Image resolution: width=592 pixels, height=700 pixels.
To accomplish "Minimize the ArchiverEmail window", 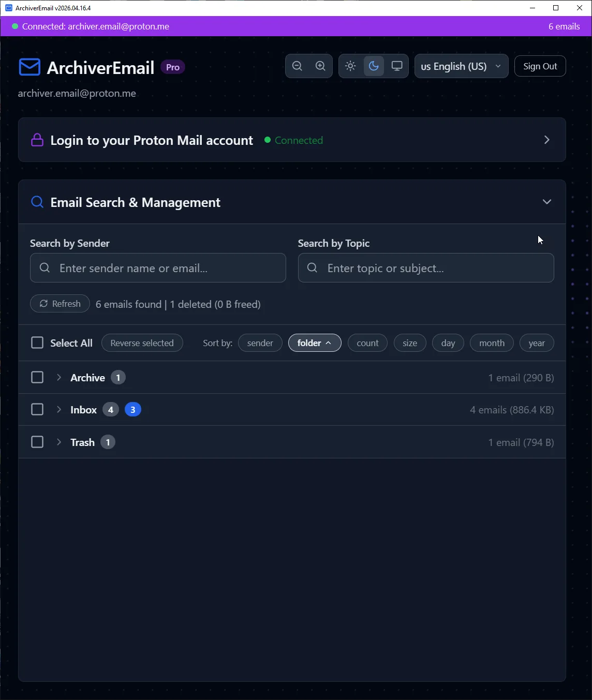I will click(532, 8).
